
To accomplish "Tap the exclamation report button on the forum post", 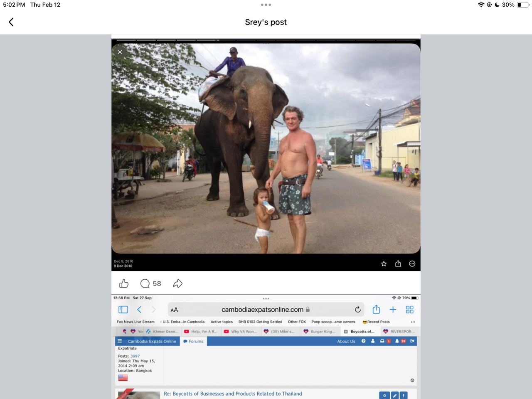I will (x=404, y=395).
